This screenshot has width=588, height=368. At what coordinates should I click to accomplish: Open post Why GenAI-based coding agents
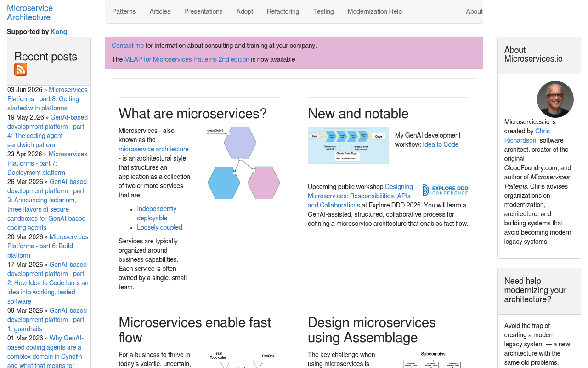tap(46, 352)
